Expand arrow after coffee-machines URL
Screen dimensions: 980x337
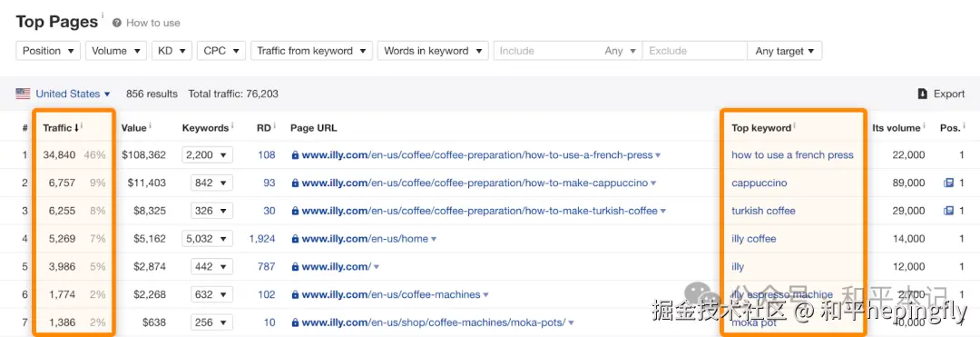click(x=485, y=295)
